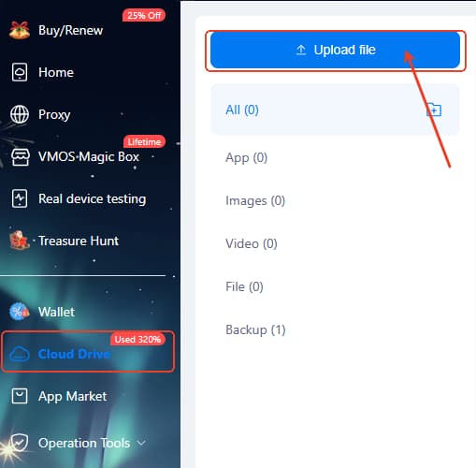
Task: Click the Buy/Renew bell icon
Action: pos(20,30)
